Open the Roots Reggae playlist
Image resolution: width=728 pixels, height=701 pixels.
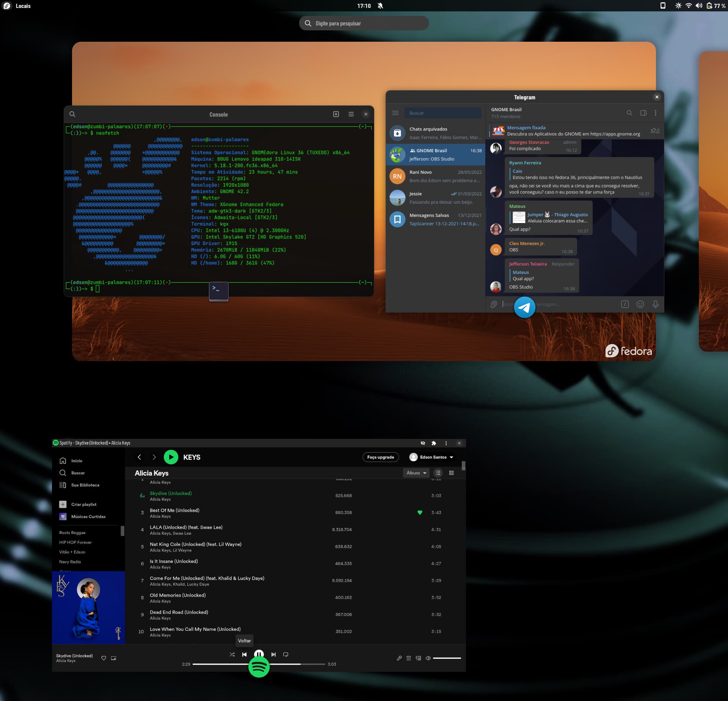72,533
